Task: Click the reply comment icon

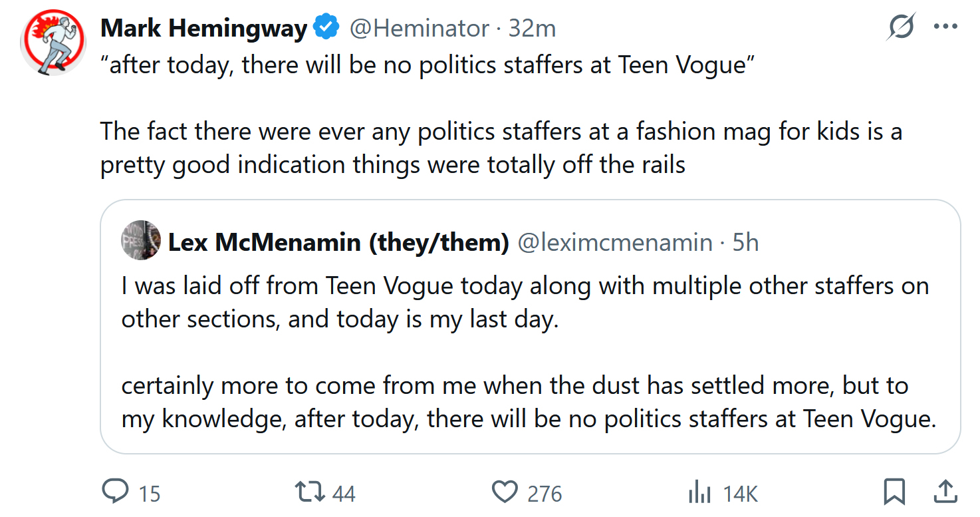Action: (115, 492)
